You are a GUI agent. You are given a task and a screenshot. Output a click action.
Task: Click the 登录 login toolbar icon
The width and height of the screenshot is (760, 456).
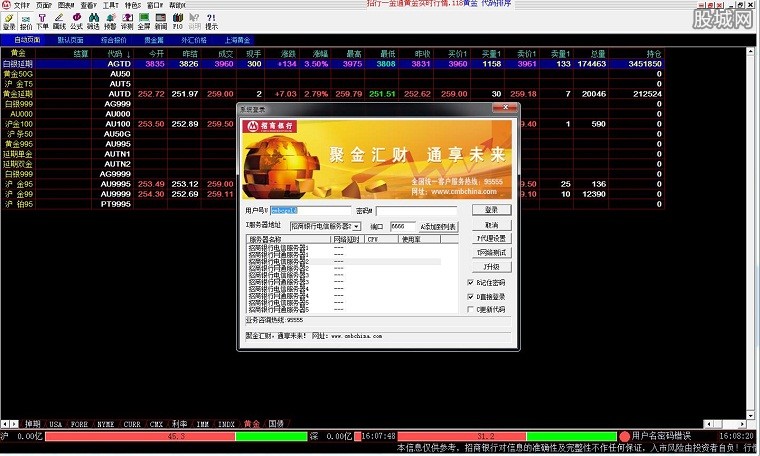tap(9, 21)
